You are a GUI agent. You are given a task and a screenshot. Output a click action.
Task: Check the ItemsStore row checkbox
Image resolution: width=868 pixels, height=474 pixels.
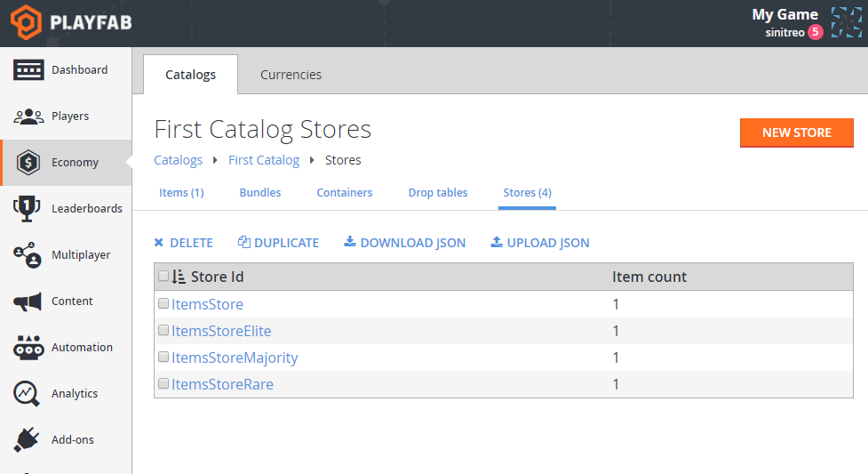tap(163, 303)
